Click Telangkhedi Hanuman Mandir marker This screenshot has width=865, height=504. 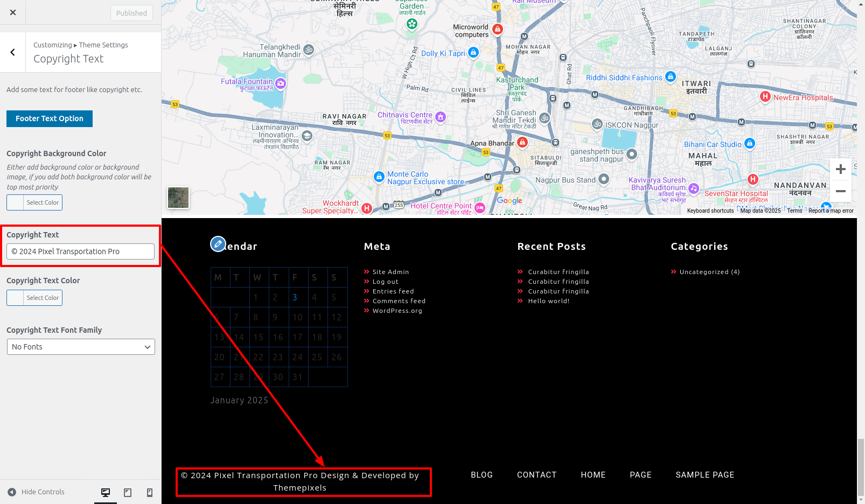(309, 50)
